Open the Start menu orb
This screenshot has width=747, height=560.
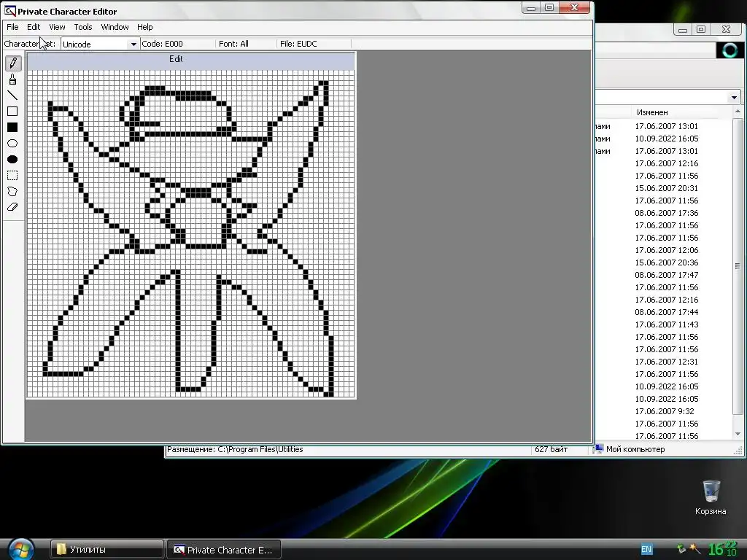(x=21, y=549)
